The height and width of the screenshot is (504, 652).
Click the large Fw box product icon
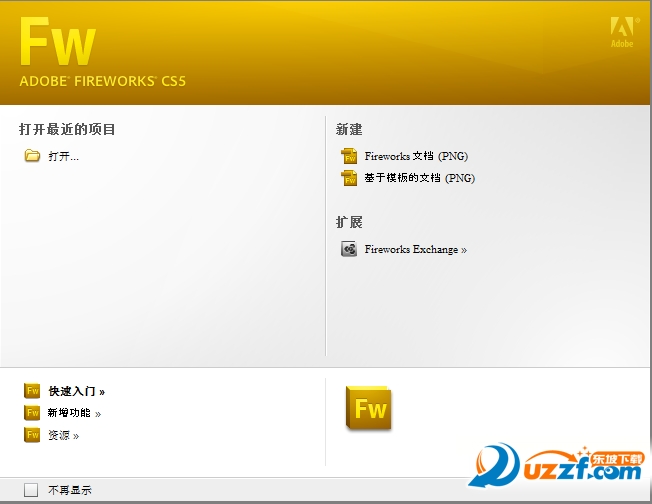(x=368, y=408)
